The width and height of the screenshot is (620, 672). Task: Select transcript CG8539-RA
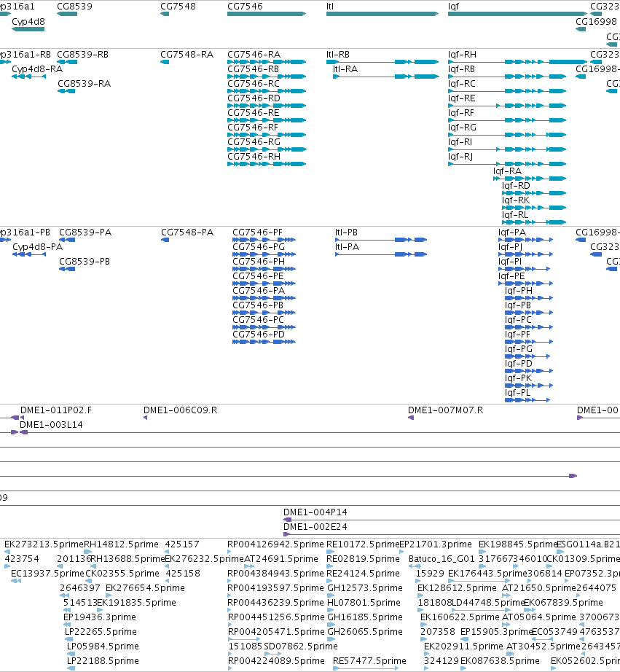coord(85,84)
